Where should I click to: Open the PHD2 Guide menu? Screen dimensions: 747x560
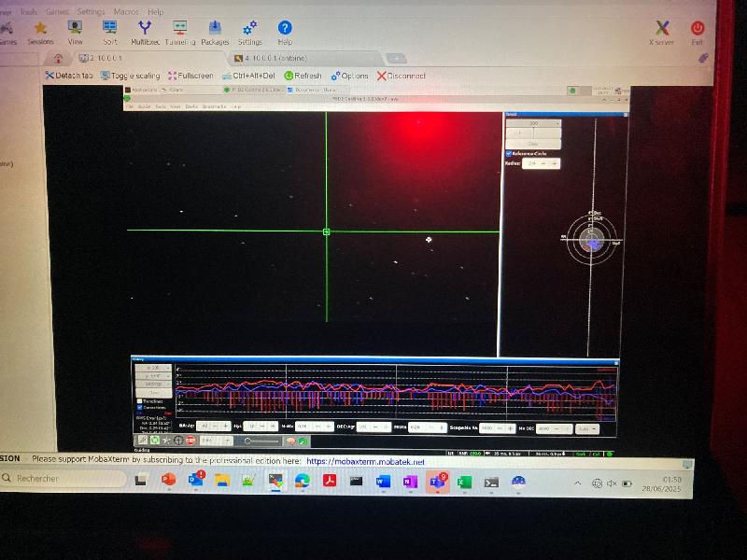(144, 106)
